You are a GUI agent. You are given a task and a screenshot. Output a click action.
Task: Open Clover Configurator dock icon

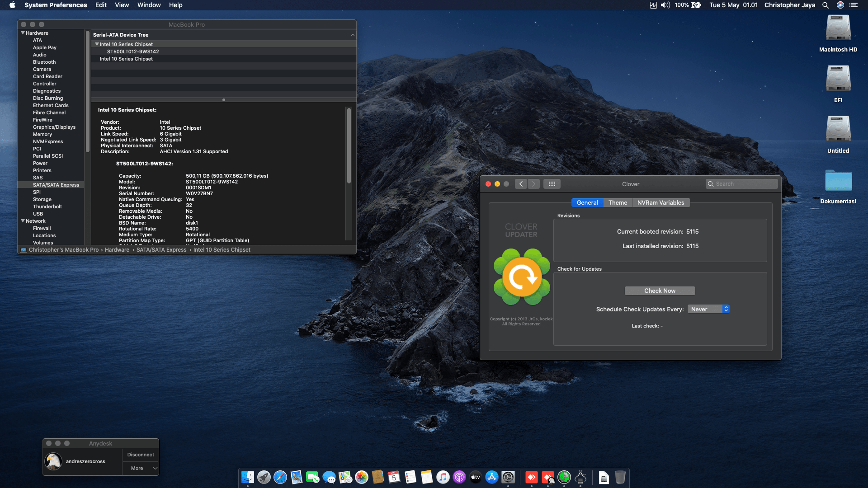point(564,477)
